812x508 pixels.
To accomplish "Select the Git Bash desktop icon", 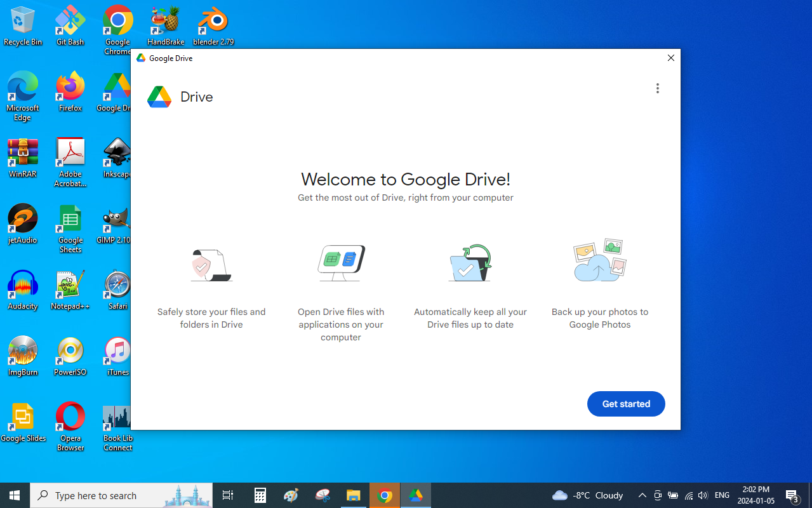I will (x=70, y=27).
